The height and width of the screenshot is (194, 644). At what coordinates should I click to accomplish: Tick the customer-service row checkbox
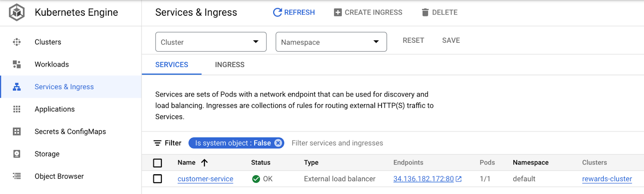point(157,179)
